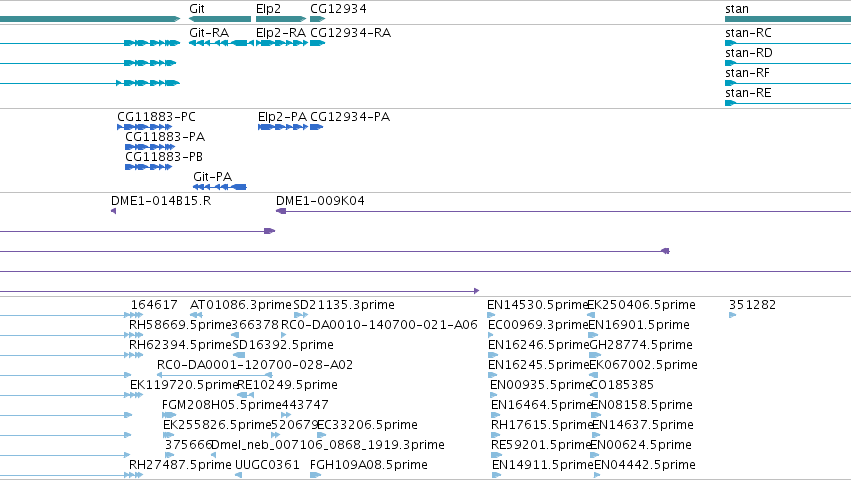Select the RH62394.5prime EST glyph
This screenshot has height=480, width=851.
click(134, 355)
